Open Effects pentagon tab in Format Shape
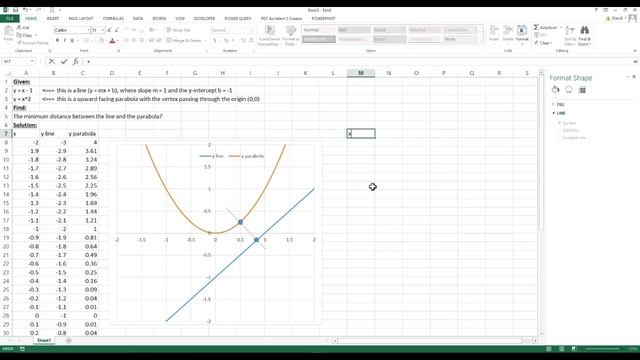Screen dimensions: 640x360 [x=569, y=90]
